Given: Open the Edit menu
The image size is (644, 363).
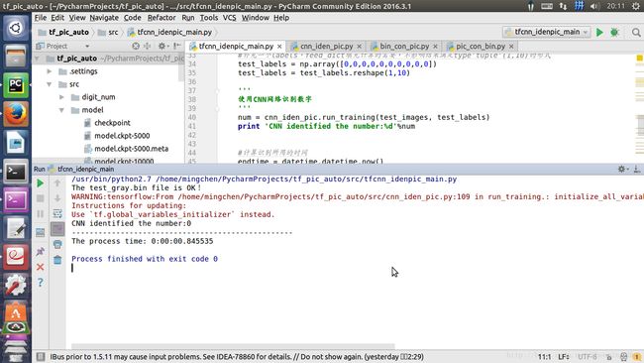Looking at the screenshot, I should (57, 18).
